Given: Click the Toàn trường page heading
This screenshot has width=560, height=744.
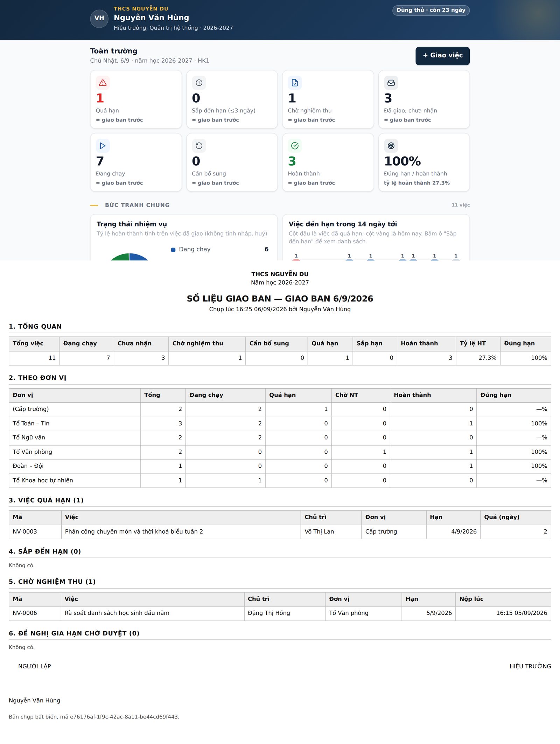Looking at the screenshot, I should 114,51.
